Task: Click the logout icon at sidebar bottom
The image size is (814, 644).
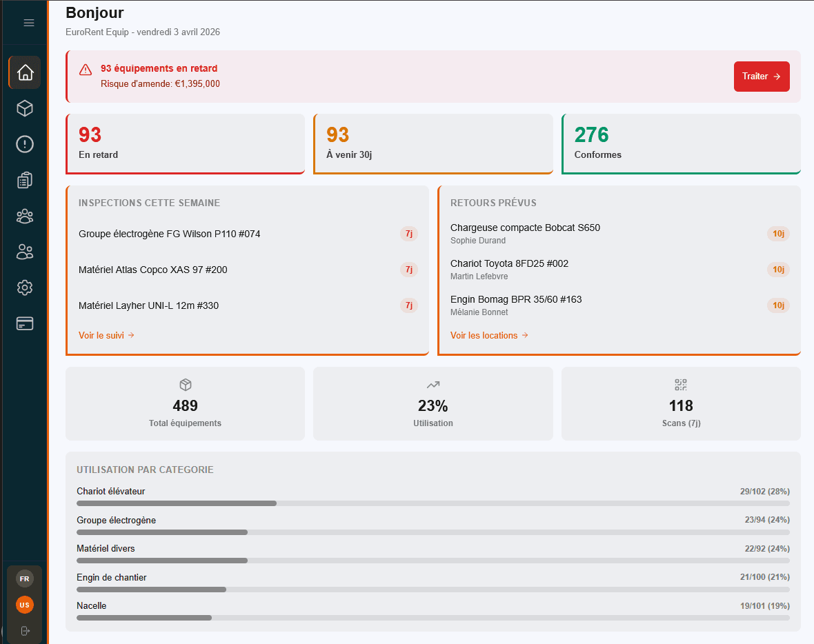Action: pos(24,630)
